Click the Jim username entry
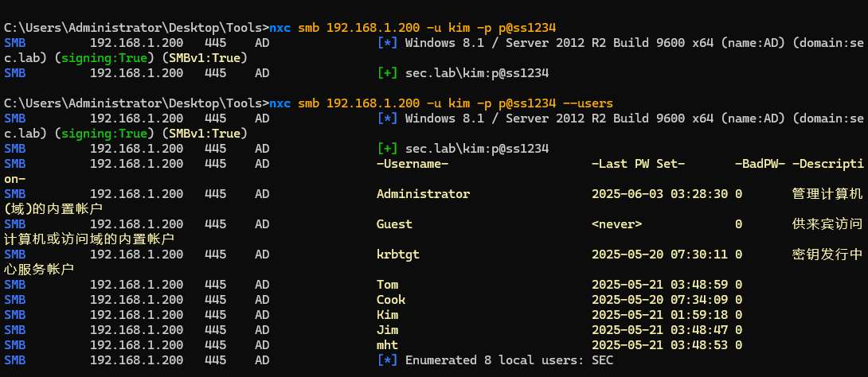868x377 pixels. (387, 330)
